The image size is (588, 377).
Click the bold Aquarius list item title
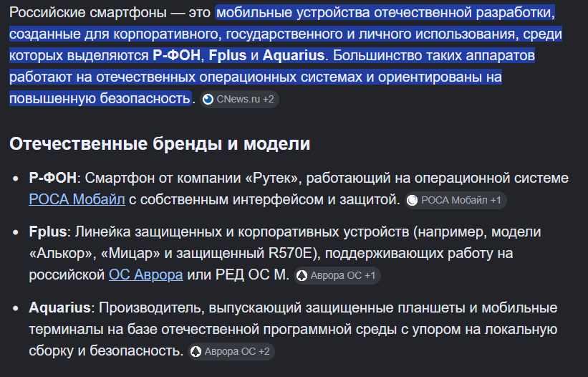(x=59, y=307)
